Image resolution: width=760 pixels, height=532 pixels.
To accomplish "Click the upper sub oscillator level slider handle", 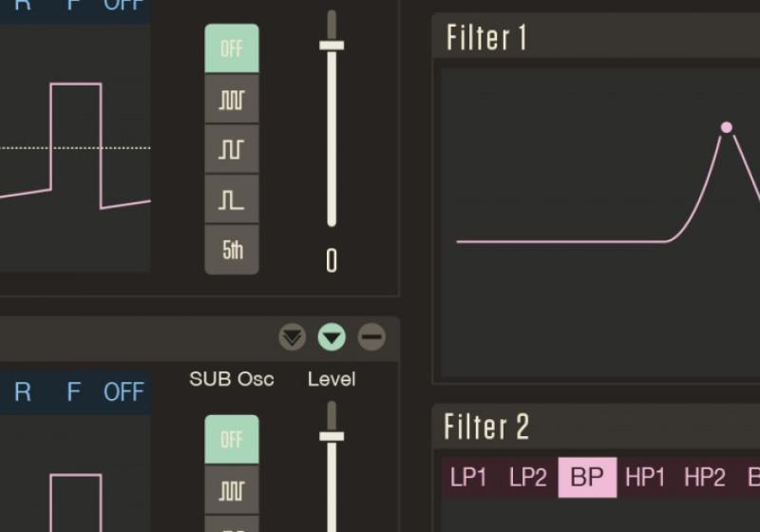I will pyautogui.click(x=332, y=45).
